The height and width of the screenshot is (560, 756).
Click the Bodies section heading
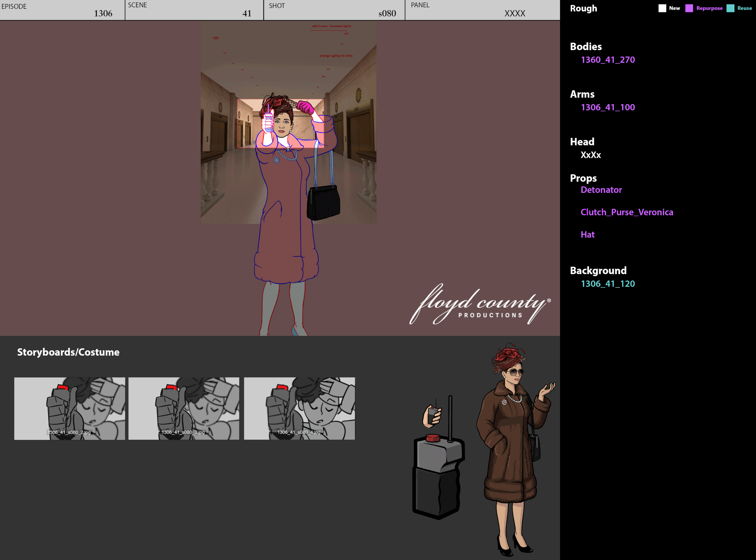pyautogui.click(x=586, y=47)
